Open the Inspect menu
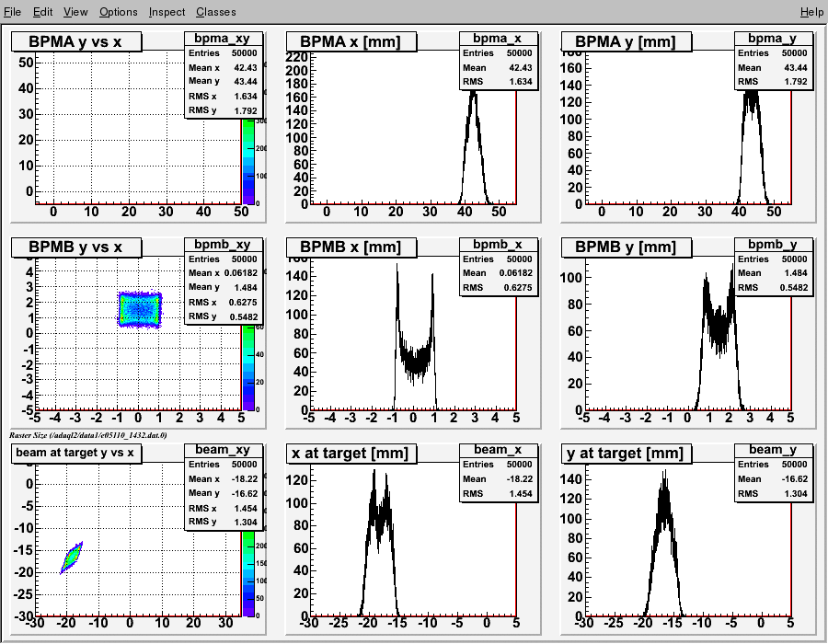Screen dimensions: 828x644 pyautogui.click(x=167, y=12)
